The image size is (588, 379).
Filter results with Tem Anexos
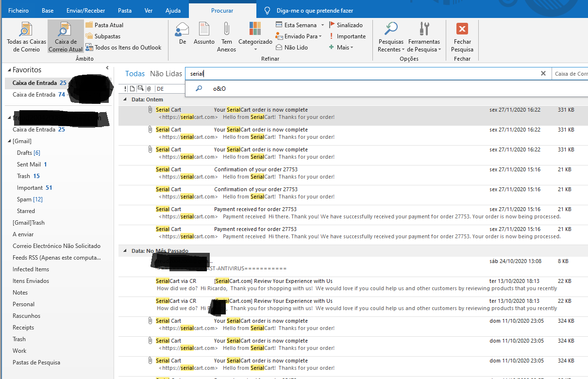click(226, 37)
